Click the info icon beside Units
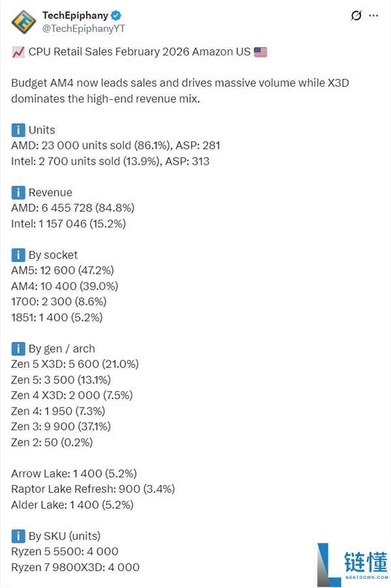 (18, 130)
